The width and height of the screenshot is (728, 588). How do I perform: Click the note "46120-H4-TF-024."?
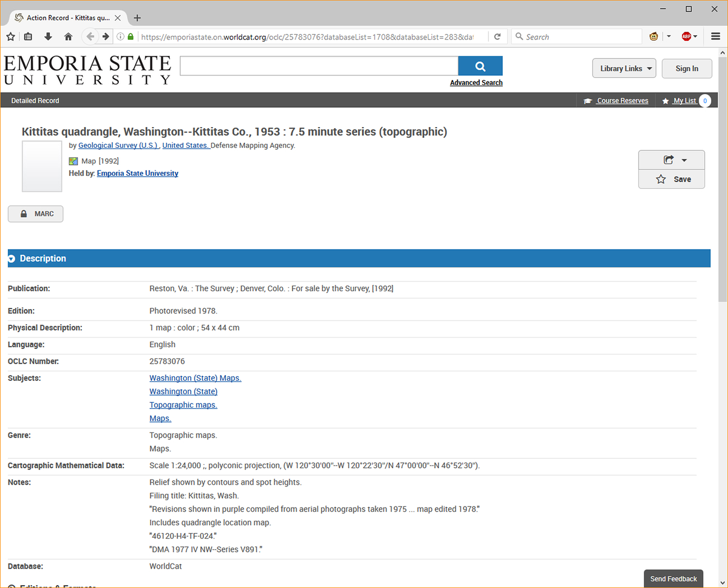click(183, 536)
